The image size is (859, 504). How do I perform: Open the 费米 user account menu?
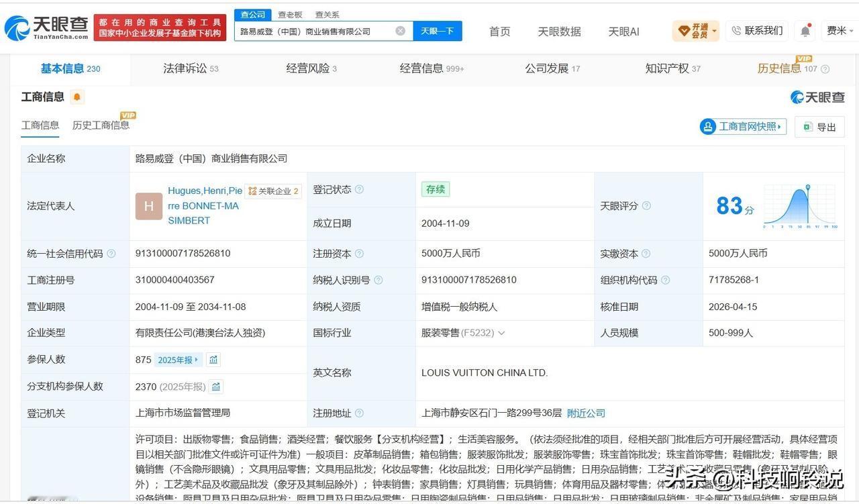coord(840,31)
